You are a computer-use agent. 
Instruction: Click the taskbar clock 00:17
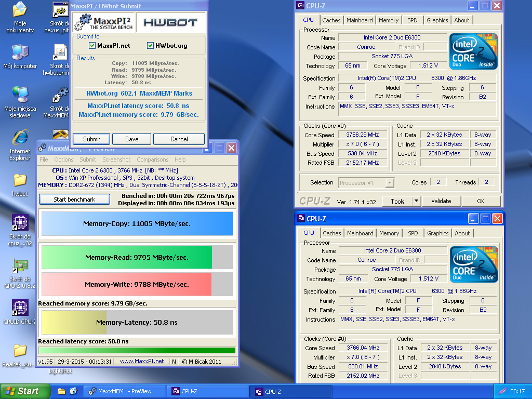click(x=517, y=391)
